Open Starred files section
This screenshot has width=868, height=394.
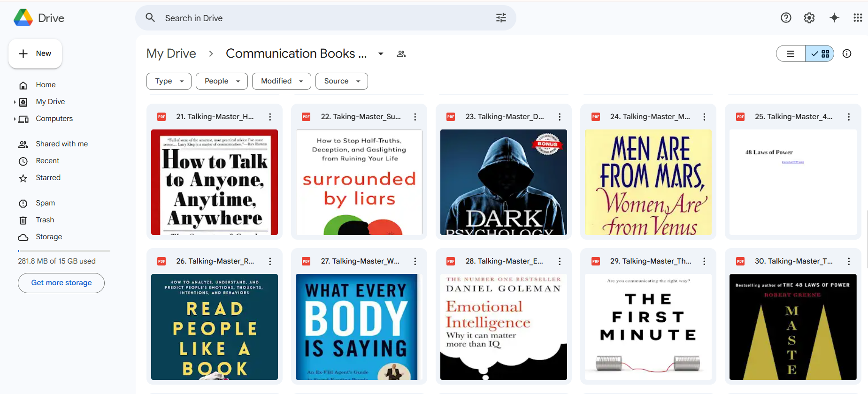[48, 178]
